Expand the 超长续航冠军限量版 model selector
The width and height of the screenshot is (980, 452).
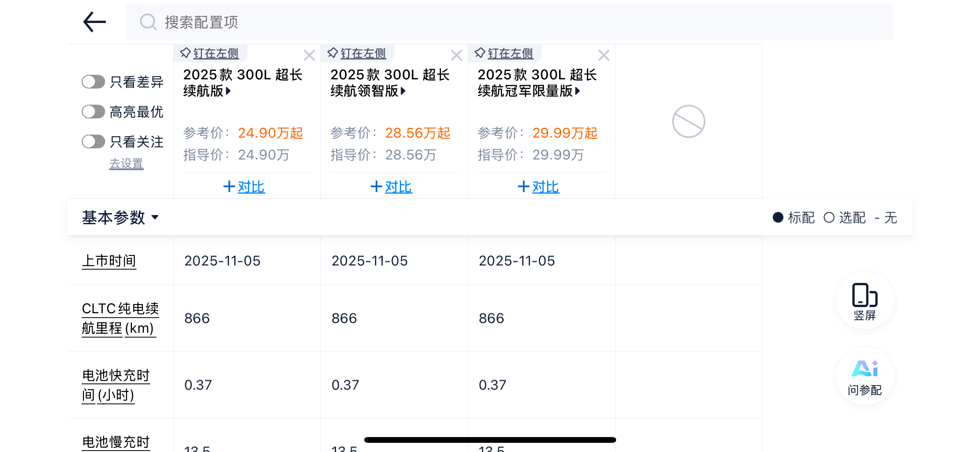pos(577,91)
